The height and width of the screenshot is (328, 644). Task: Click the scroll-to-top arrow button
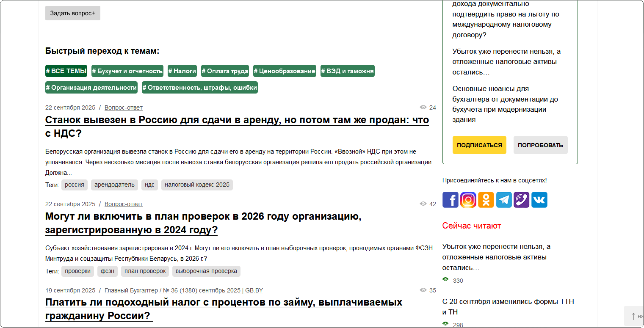633,316
